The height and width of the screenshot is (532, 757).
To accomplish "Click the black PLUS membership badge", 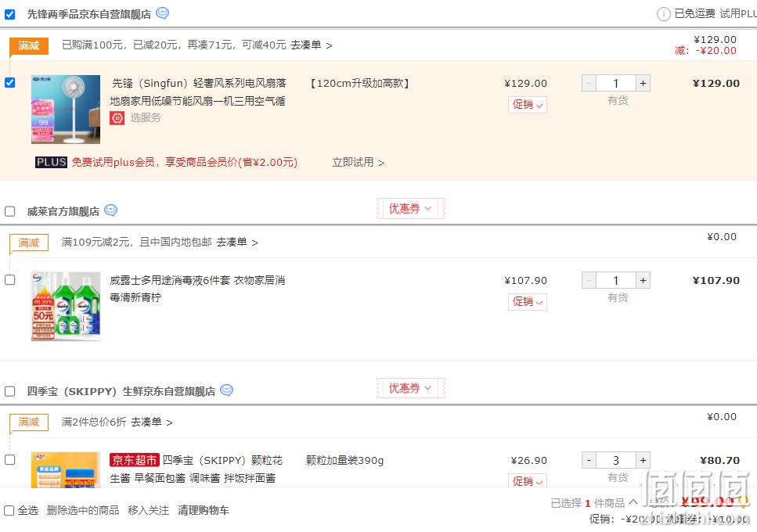I will (x=51, y=162).
